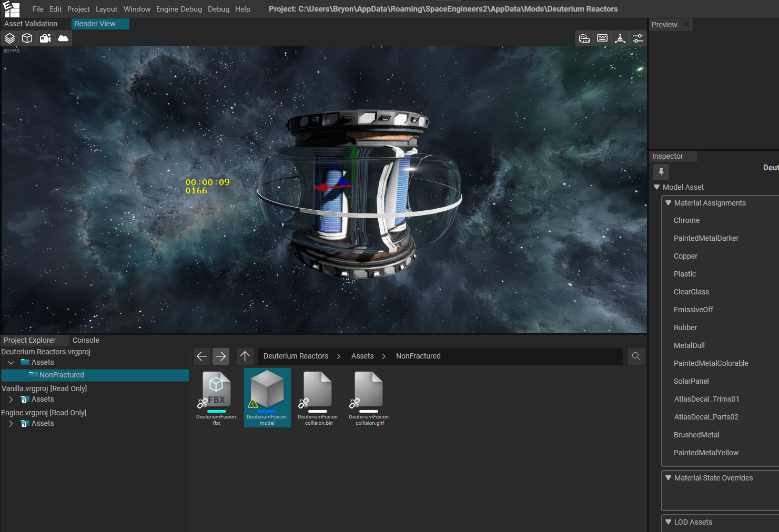Viewport: 779px width, 532px height.
Task: Open the Engine Debug menu
Action: 179,9
